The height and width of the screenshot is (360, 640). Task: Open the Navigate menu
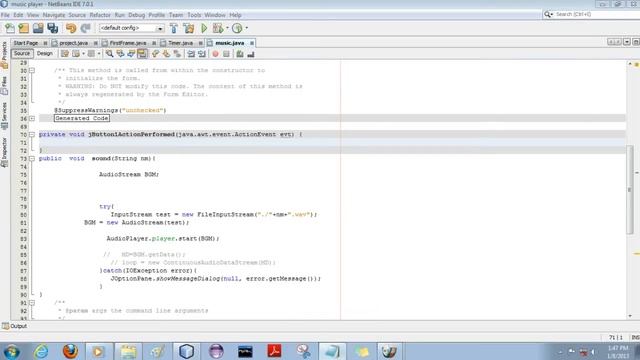pyautogui.click(x=54, y=15)
